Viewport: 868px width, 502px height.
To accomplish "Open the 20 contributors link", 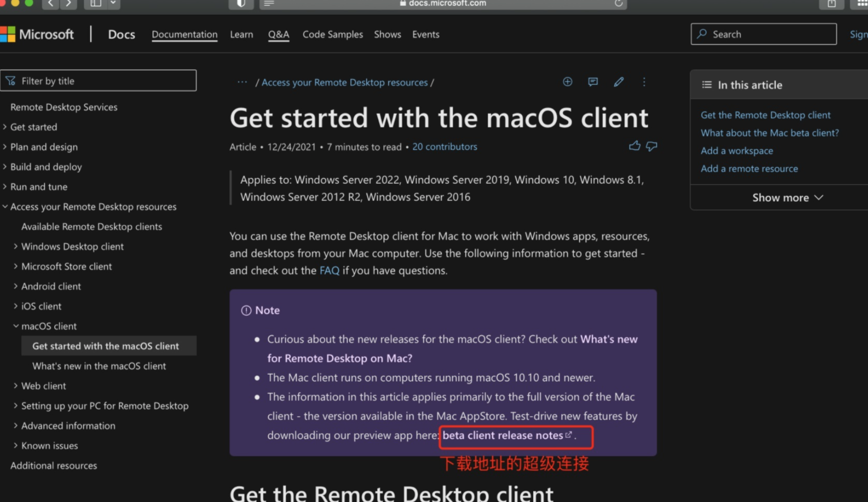I will (x=444, y=147).
